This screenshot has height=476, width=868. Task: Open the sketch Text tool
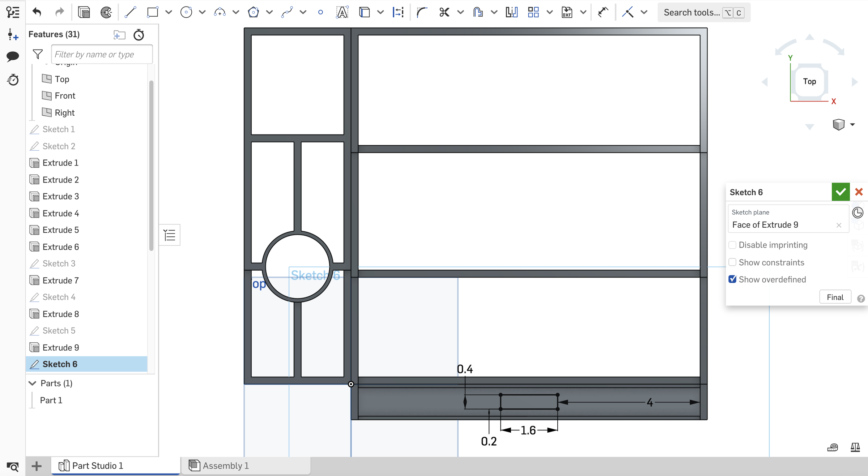342,12
